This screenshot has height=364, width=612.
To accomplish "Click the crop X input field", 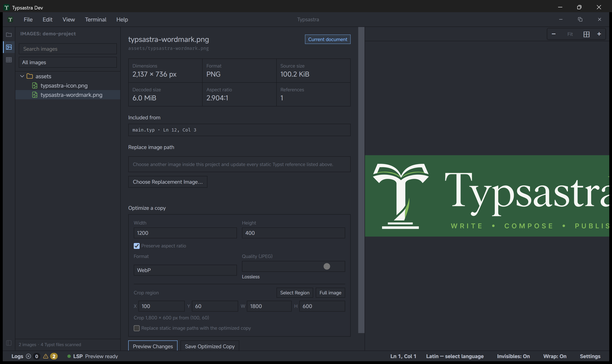I will coord(161,306).
